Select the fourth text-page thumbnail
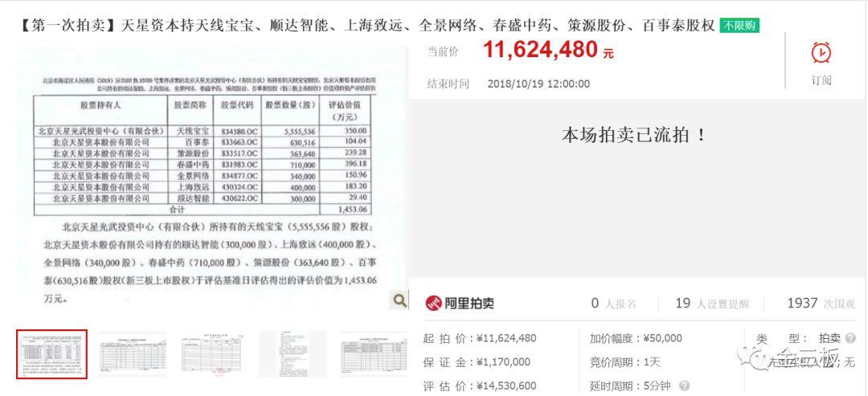 293,354
